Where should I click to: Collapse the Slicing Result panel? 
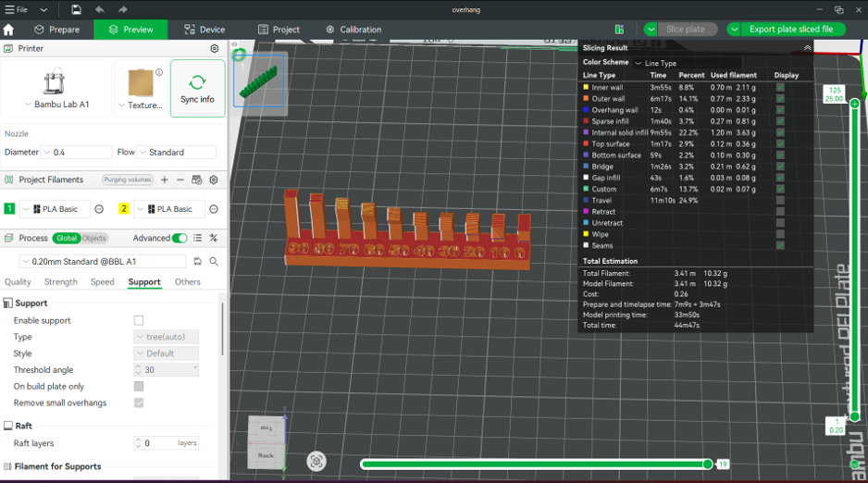[808, 48]
